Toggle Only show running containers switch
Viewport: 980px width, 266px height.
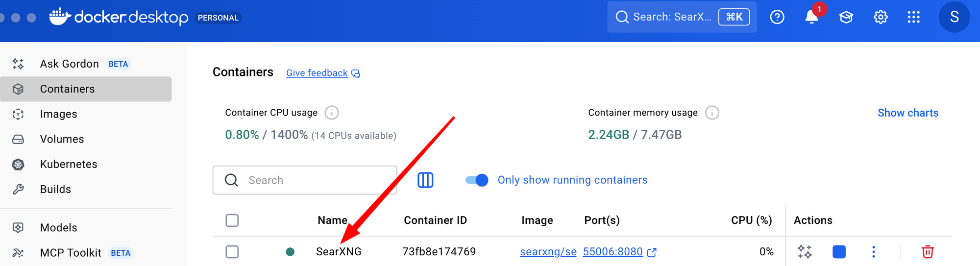click(x=477, y=180)
